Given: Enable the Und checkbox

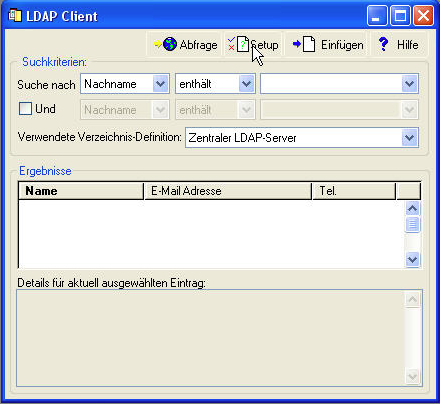Looking at the screenshot, I should pyautogui.click(x=25, y=109).
